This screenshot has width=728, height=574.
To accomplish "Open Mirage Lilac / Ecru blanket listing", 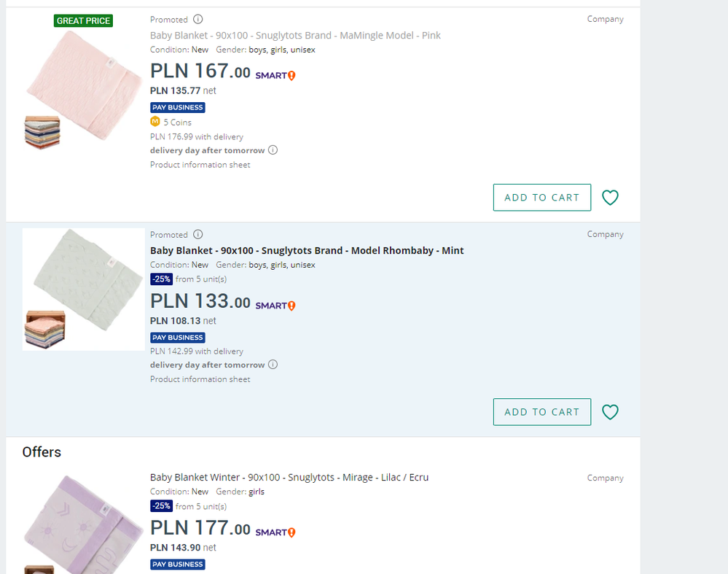I will coord(289,477).
